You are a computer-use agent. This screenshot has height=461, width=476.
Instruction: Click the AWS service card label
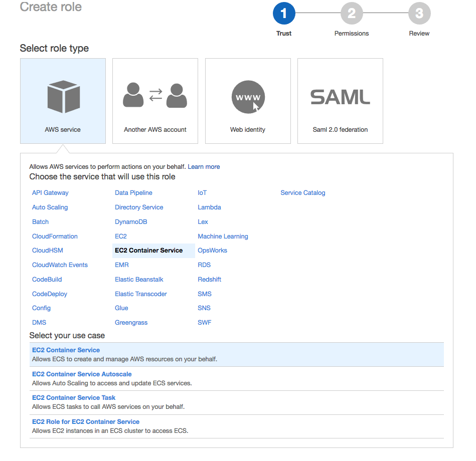[63, 130]
